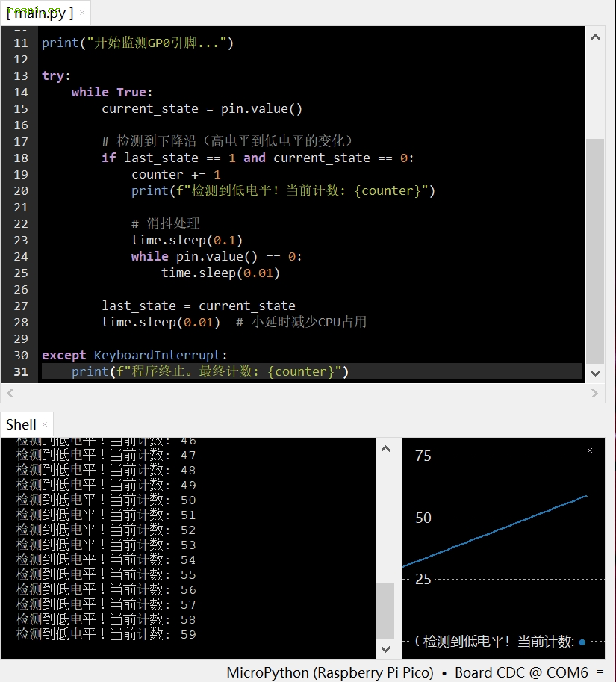Close the Shell panel tab
The height and width of the screenshot is (682, 616).
click(45, 424)
